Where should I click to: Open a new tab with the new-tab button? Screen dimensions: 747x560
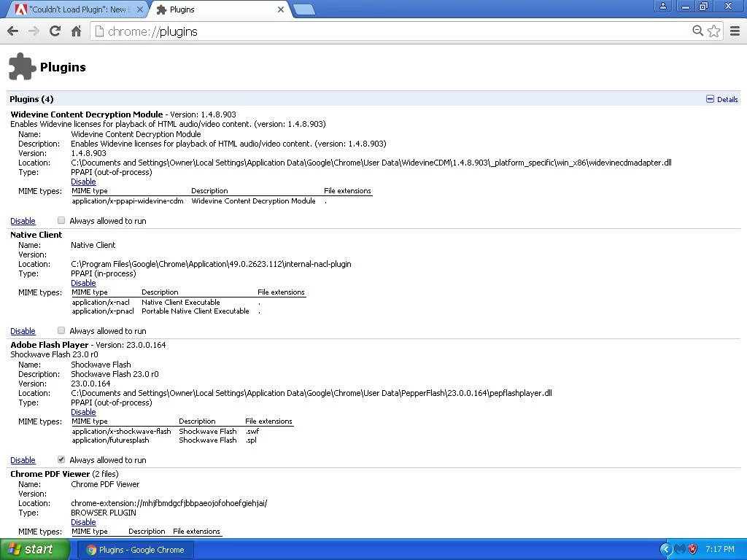click(303, 9)
